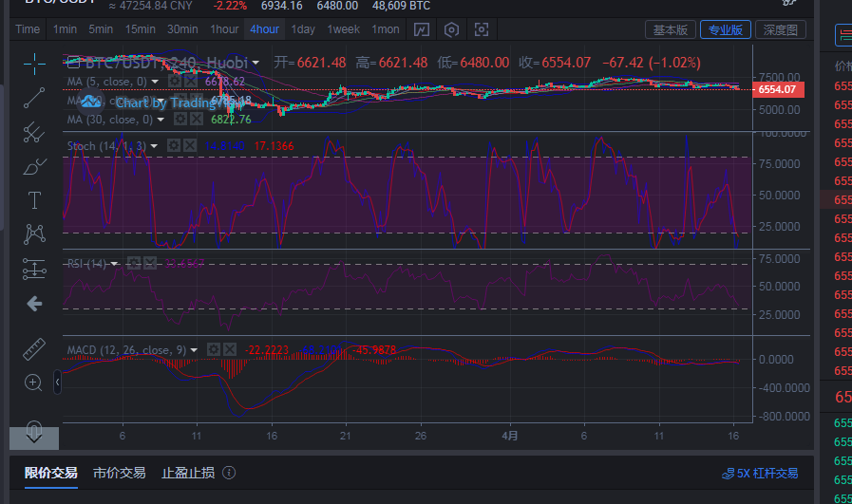Switch to Time line chart view
The image size is (852, 504).
(28, 29)
